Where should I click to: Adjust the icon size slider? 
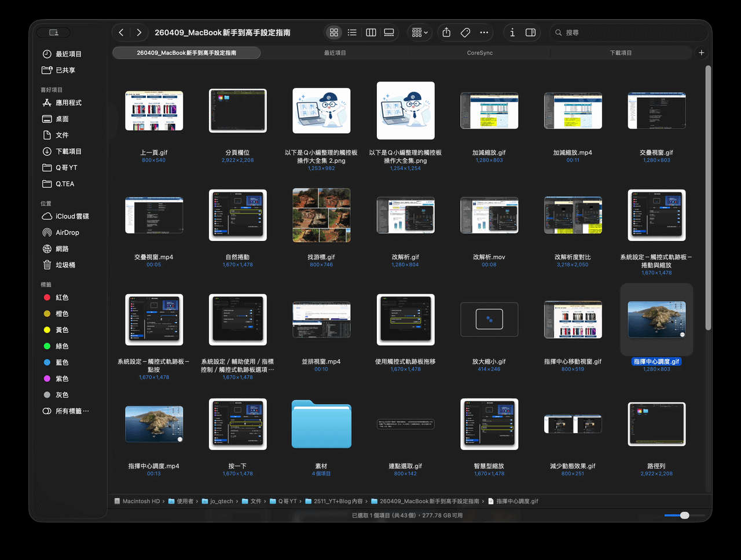pos(684,515)
